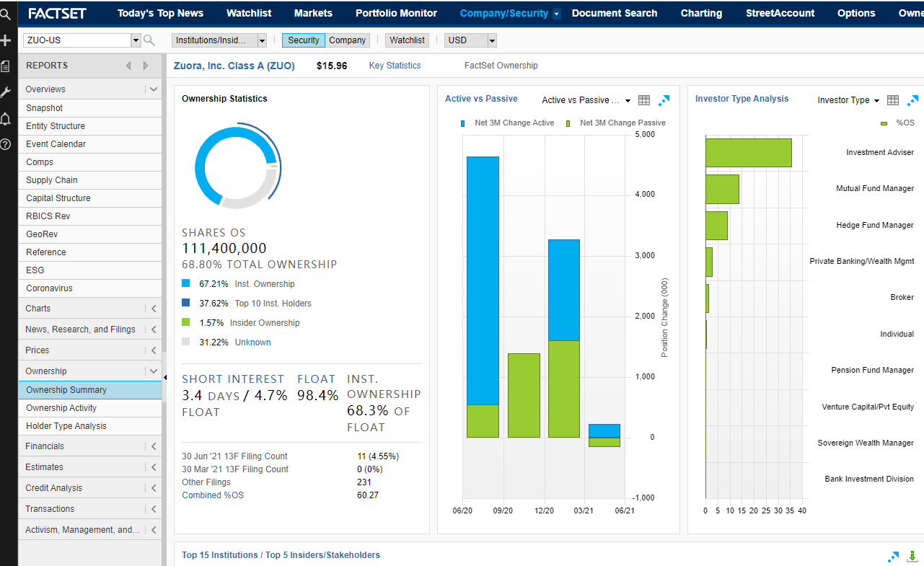924x566 pixels.
Task: Expand the Active vs Passive chart panel
Action: pos(664,100)
